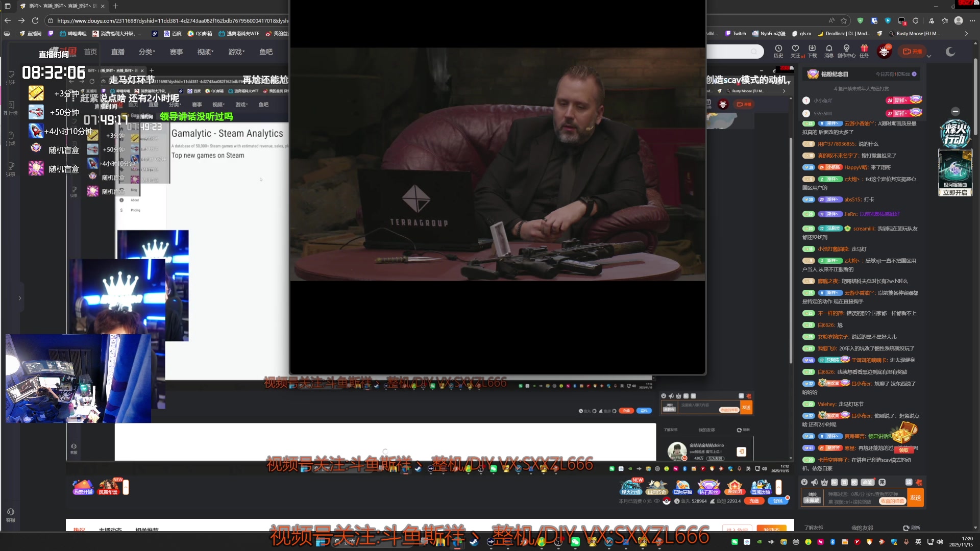Open the 消息 bell notifications

coord(829,48)
